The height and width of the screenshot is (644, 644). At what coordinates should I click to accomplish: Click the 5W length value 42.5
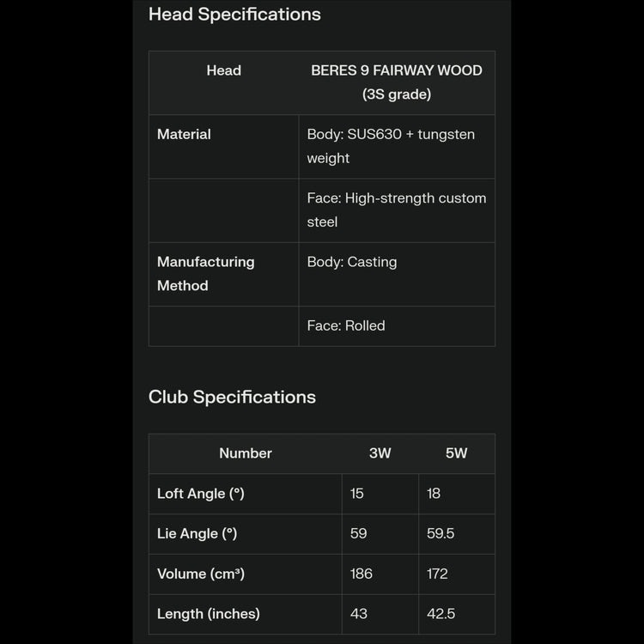point(440,614)
